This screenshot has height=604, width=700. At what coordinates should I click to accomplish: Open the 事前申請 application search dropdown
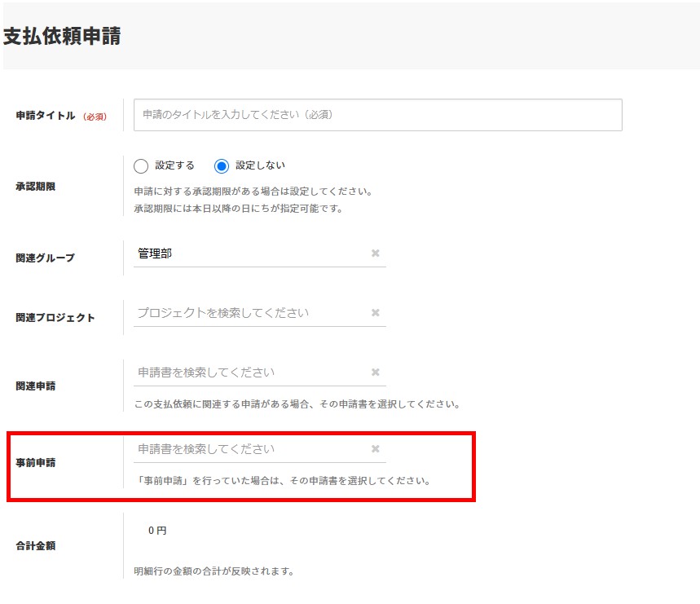tap(249, 449)
